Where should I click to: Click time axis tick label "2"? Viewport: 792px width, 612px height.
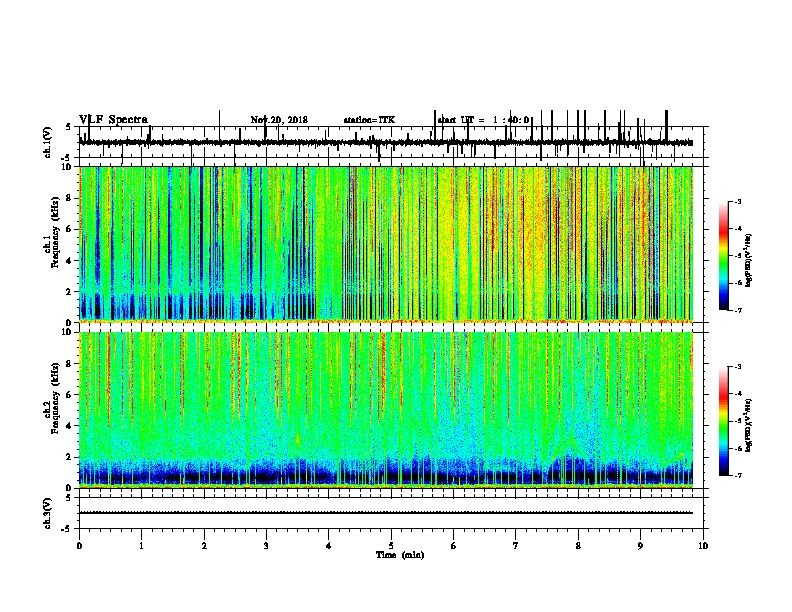tap(204, 546)
